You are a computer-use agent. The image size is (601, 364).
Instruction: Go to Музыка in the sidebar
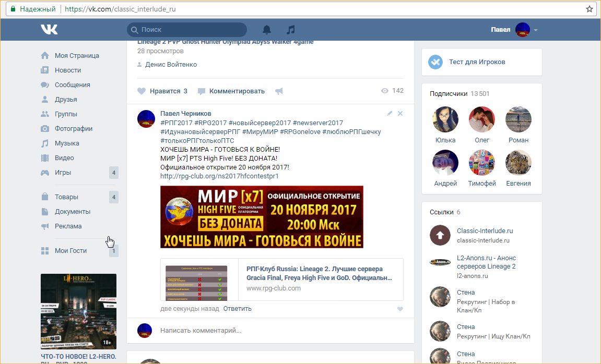[x=67, y=143]
